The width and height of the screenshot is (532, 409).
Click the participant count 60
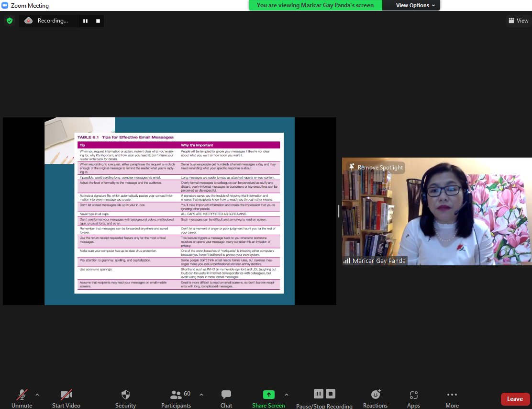[187, 393]
